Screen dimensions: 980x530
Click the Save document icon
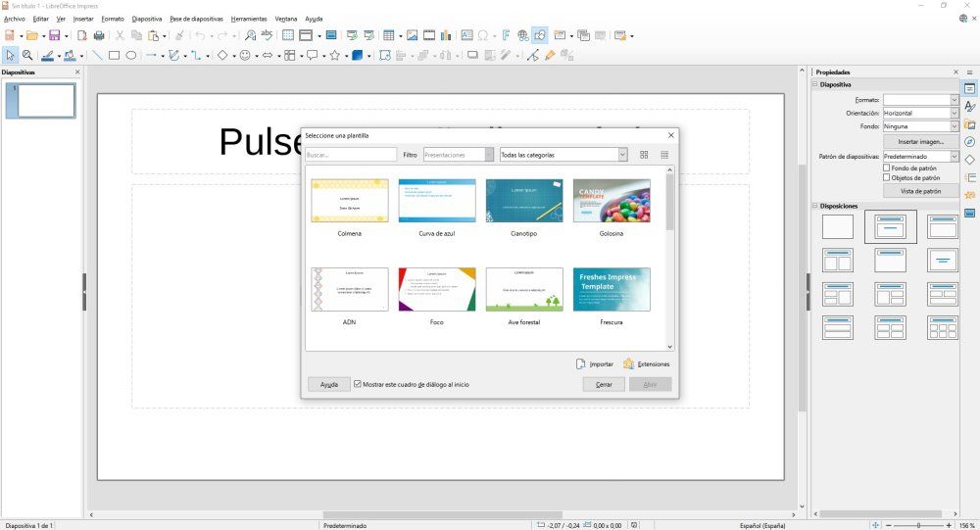click(55, 35)
